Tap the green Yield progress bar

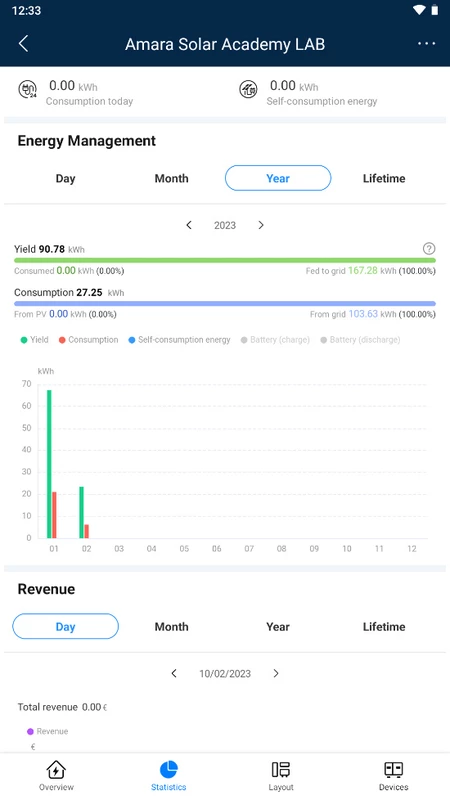point(225,260)
